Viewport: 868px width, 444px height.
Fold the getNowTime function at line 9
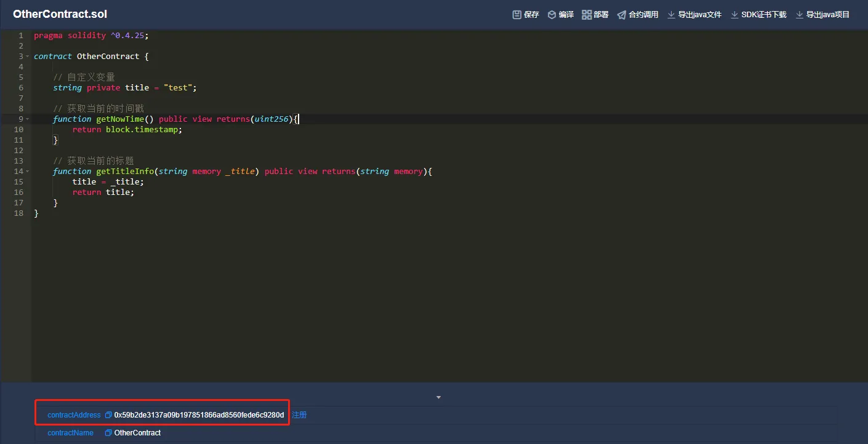click(28, 119)
